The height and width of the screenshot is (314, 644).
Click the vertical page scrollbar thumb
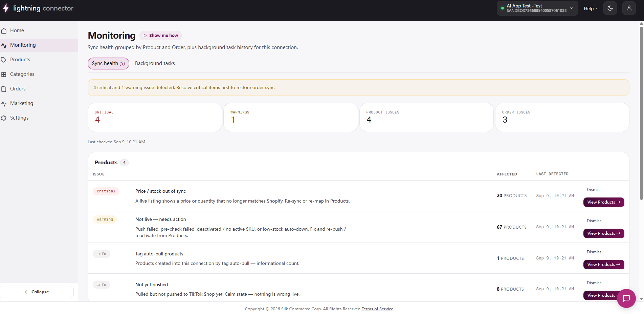point(641,113)
